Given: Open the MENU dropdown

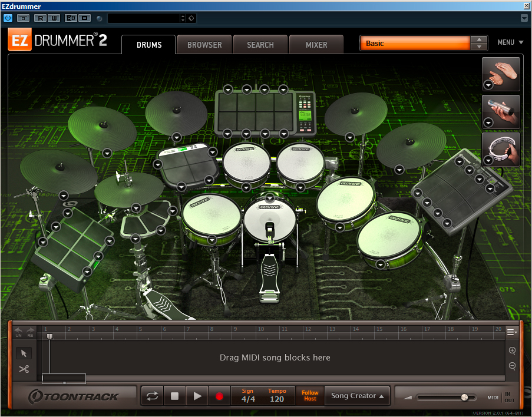Looking at the screenshot, I should [x=510, y=42].
